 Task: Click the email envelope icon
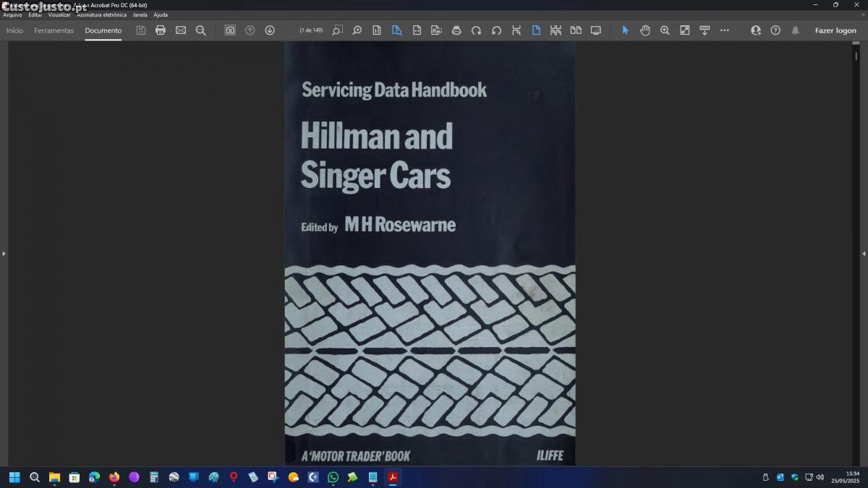point(181,30)
